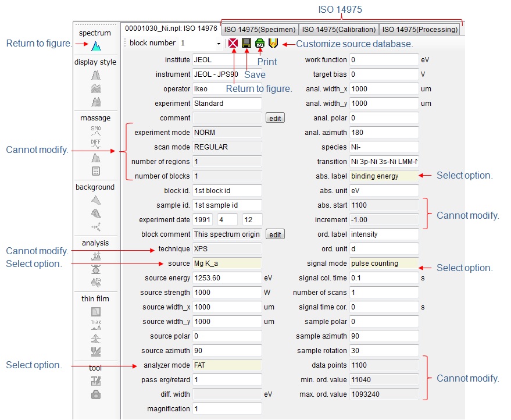Click the hatched-peak background icon
Image resolution: width=511 pixels, height=420 pixels.
point(96,213)
